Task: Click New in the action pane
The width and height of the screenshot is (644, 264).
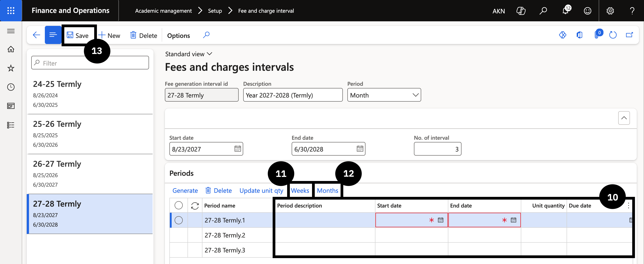Action: 109,35
